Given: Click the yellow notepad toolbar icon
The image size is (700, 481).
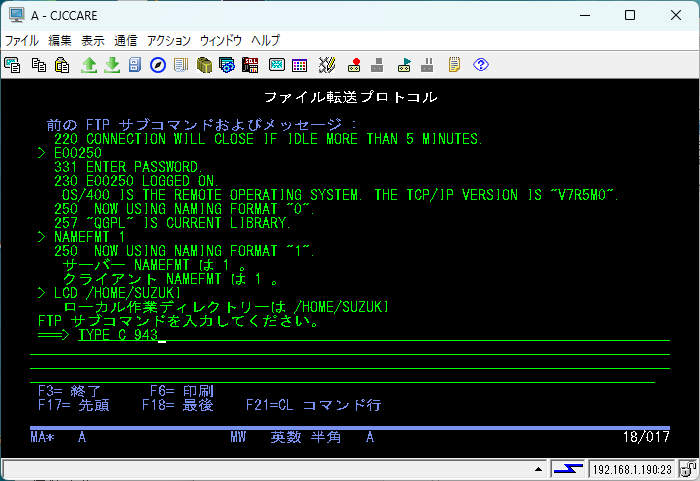Looking at the screenshot, I should coord(454,65).
